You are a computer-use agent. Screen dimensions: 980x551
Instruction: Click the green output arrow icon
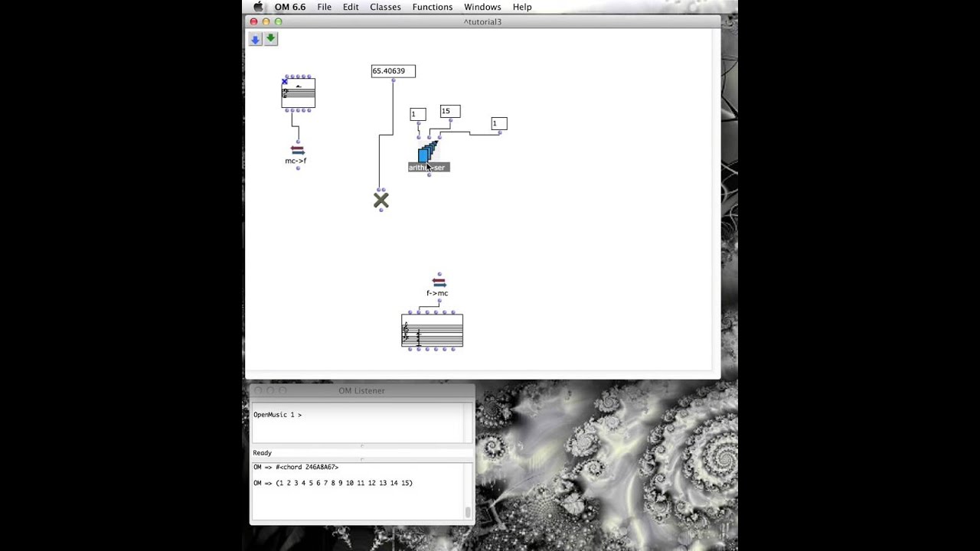click(271, 39)
